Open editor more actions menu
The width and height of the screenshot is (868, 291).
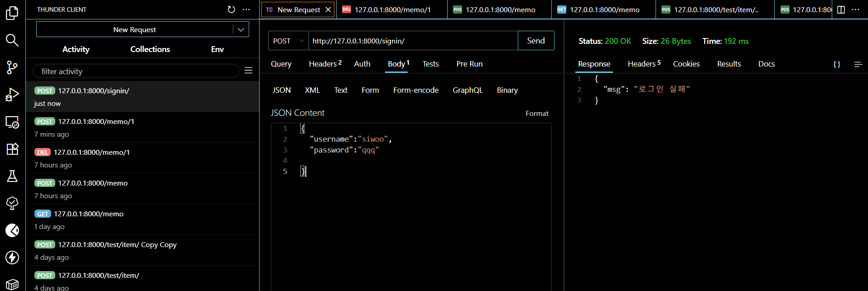(855, 10)
